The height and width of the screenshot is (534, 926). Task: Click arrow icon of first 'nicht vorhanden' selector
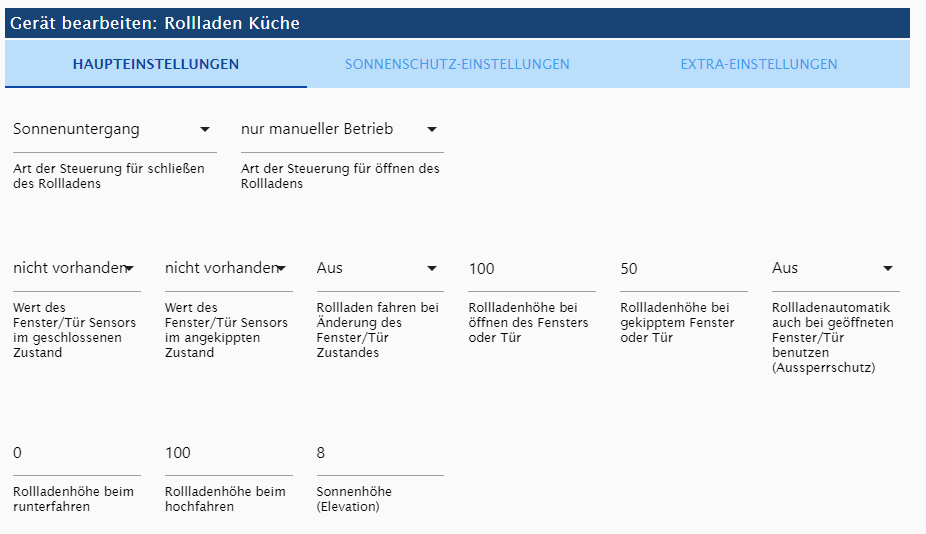(x=129, y=268)
